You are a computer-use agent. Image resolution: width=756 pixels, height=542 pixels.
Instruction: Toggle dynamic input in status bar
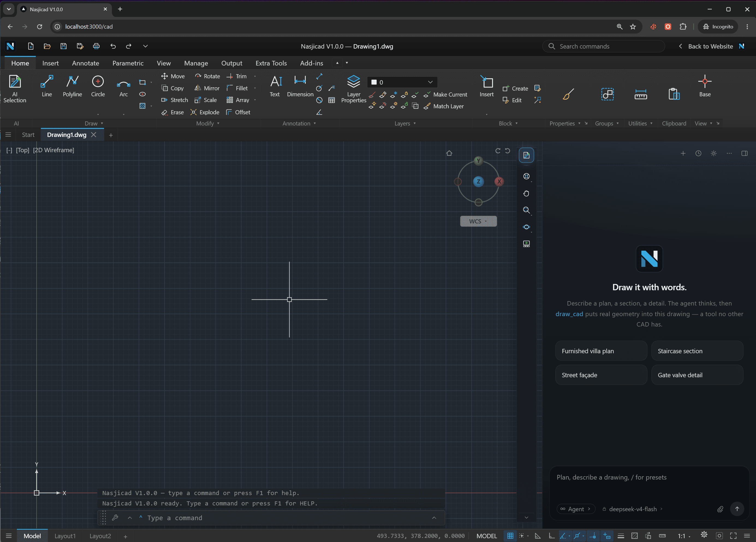607,536
